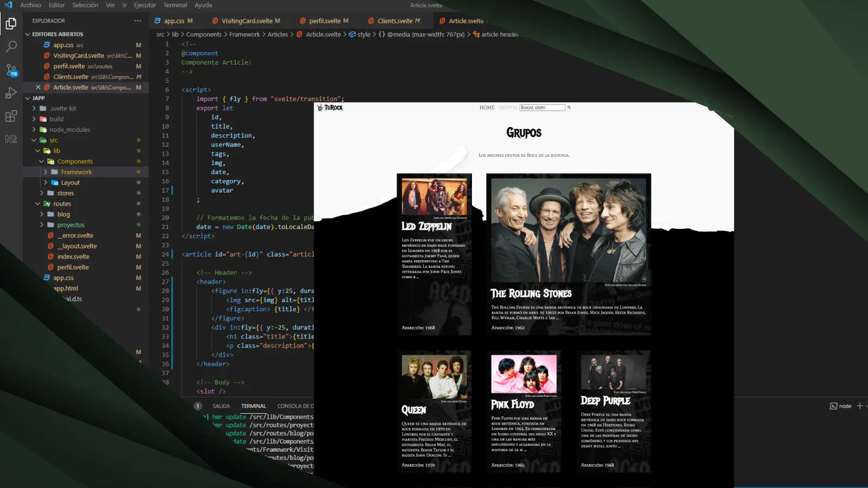This screenshot has height=488, width=868.
Task: Click the node terminal icon in the panel
Action: [834, 406]
